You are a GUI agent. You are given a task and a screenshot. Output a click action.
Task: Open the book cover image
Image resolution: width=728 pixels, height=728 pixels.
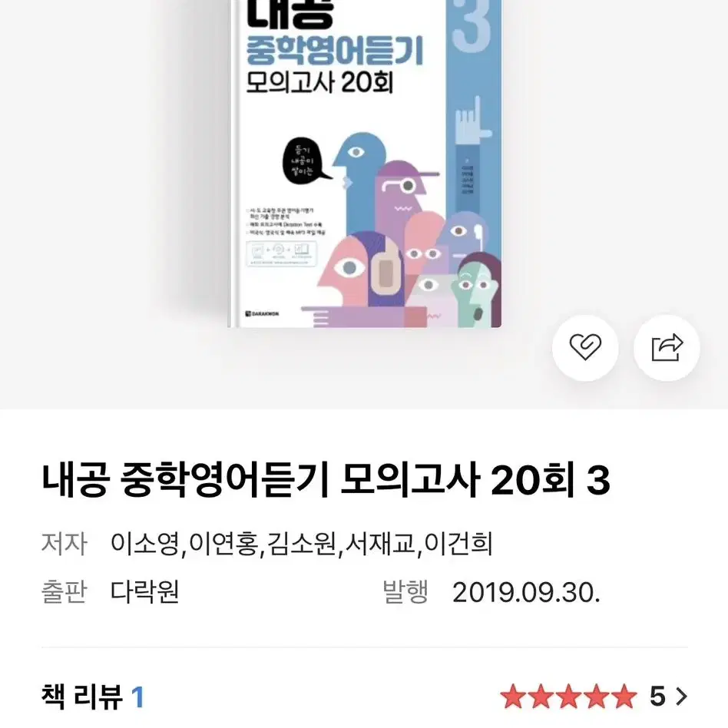365,164
